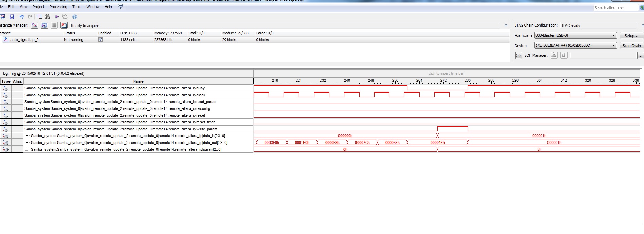Select the auto_signaltap_0 instance icon

(5, 40)
